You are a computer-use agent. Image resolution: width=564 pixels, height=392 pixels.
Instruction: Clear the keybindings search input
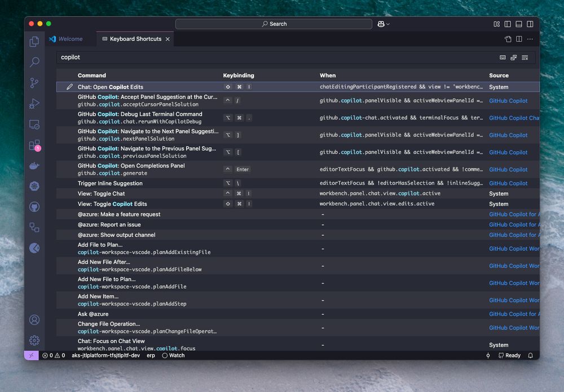coord(525,58)
